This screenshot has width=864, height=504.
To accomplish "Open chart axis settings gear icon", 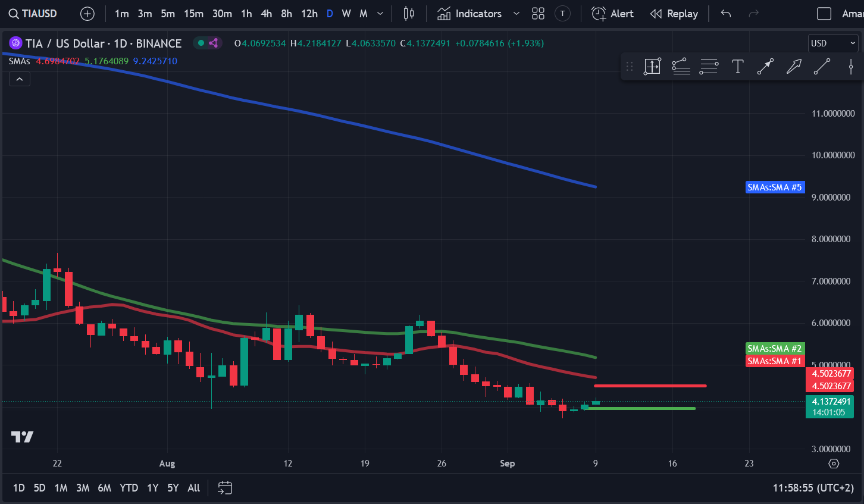I will (x=834, y=464).
